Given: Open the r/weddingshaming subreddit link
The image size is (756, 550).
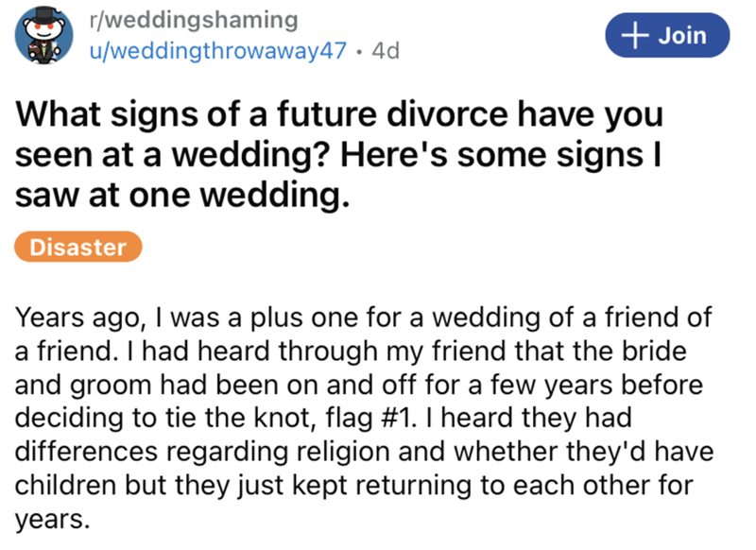Looking at the screenshot, I should 190,21.
